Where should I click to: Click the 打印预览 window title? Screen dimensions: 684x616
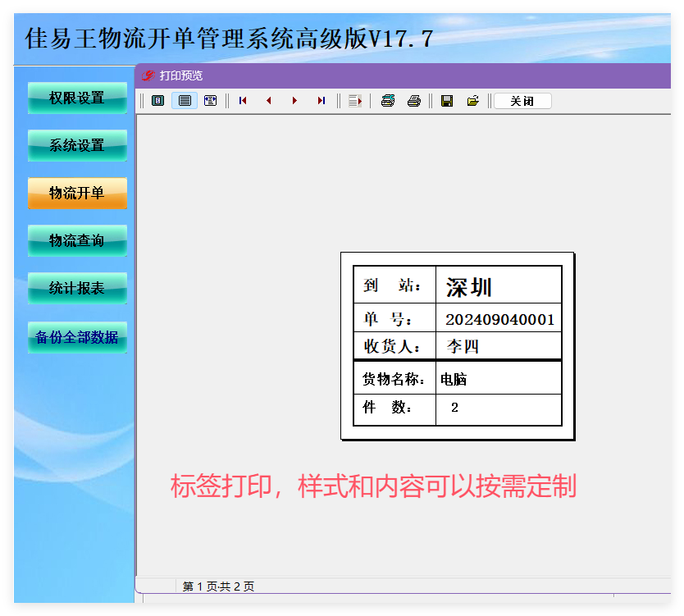(181, 75)
